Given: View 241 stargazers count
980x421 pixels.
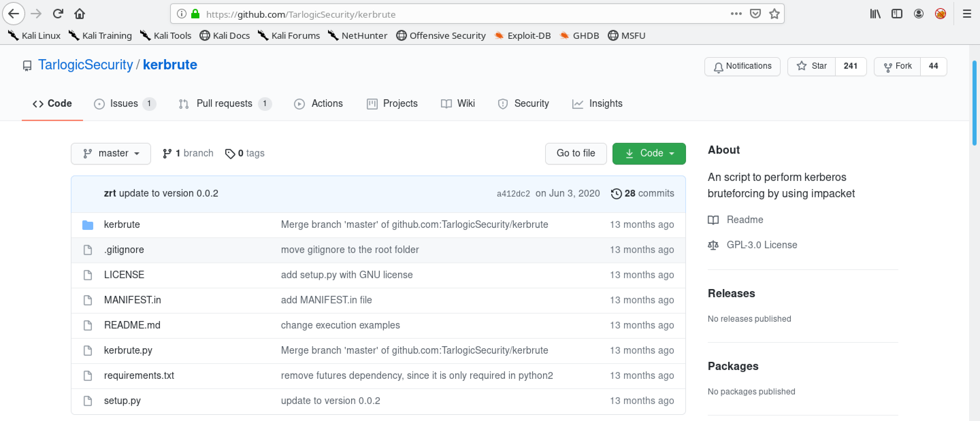Looking at the screenshot, I should pyautogui.click(x=851, y=66).
